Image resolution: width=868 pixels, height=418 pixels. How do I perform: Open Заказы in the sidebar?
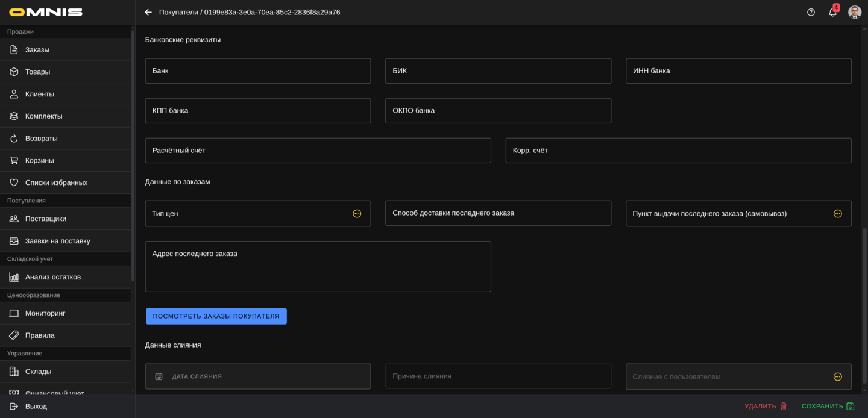pyautogui.click(x=37, y=50)
